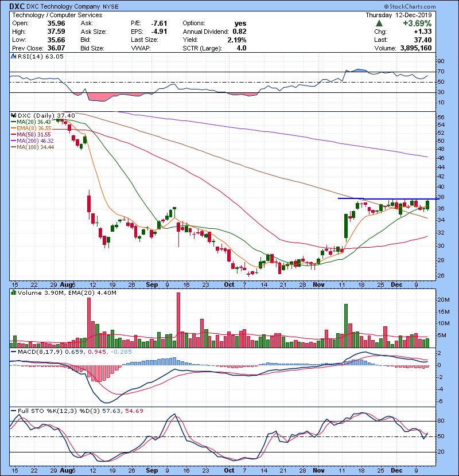The width and height of the screenshot is (459, 476).
Task: Click the candlestick icon beside DXC (Daily)
Action: click(x=13, y=115)
